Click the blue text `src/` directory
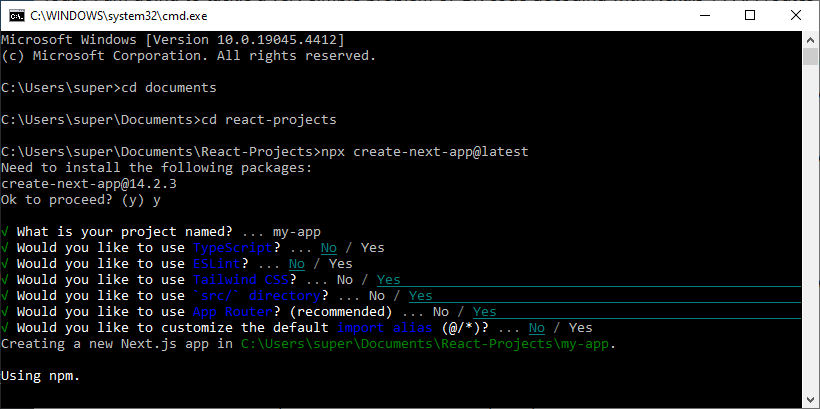This screenshot has width=820, height=409. 256,296
